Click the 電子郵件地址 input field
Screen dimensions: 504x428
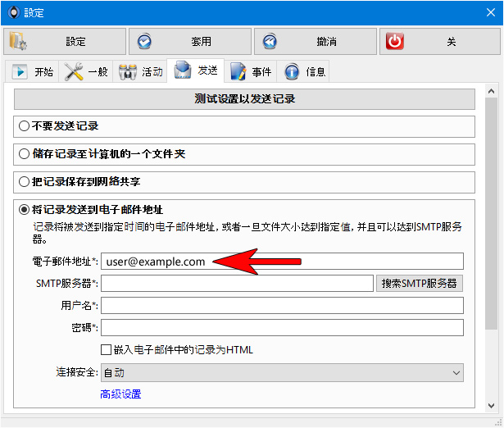[282, 262]
